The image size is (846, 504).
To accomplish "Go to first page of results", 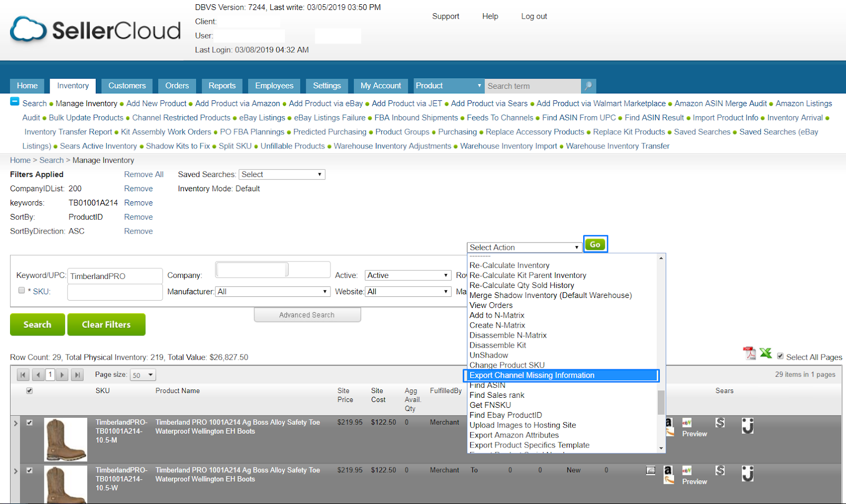I will point(23,375).
